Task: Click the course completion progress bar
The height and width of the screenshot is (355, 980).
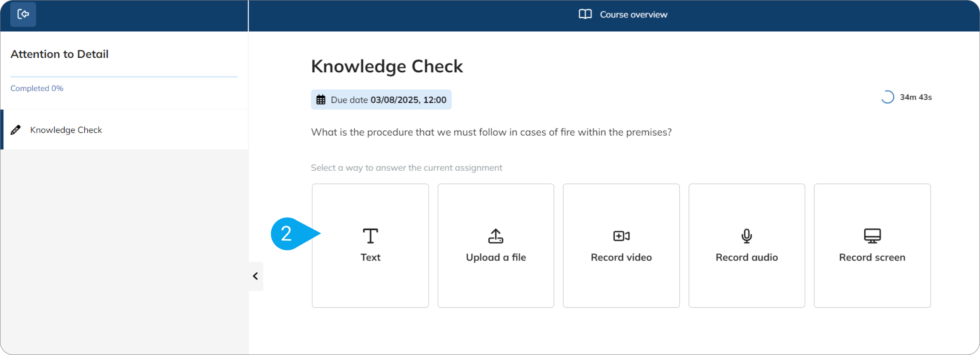Action: [x=124, y=77]
